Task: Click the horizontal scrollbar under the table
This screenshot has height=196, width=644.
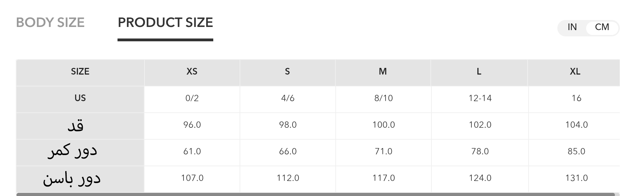Action: click(316, 194)
